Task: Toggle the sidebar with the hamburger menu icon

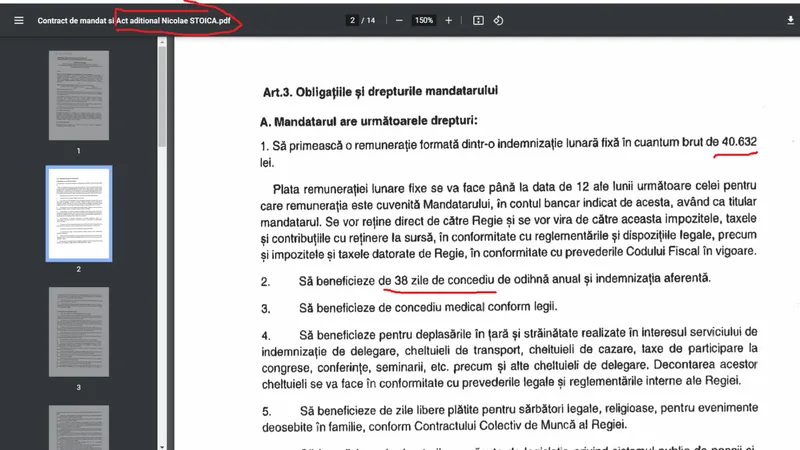Action: click(18, 20)
